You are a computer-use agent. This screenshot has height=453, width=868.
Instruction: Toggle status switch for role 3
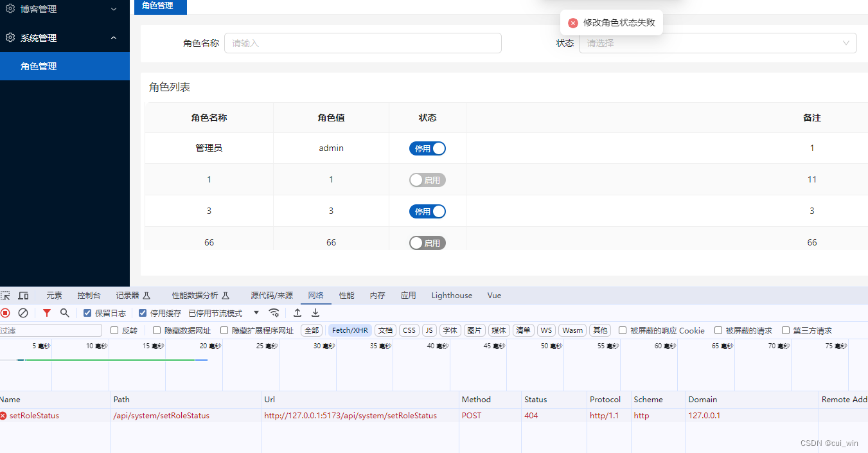[427, 211]
